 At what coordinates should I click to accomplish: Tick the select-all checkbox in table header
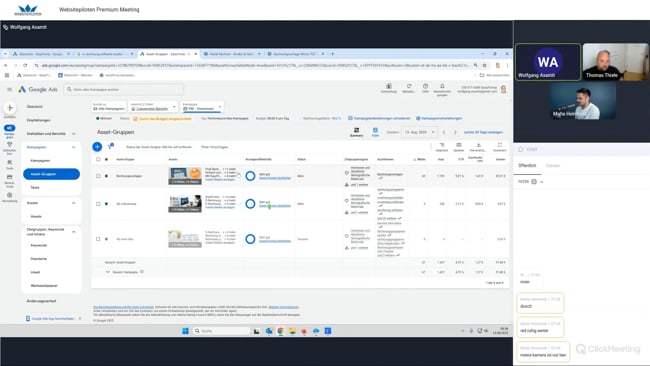pyautogui.click(x=98, y=159)
